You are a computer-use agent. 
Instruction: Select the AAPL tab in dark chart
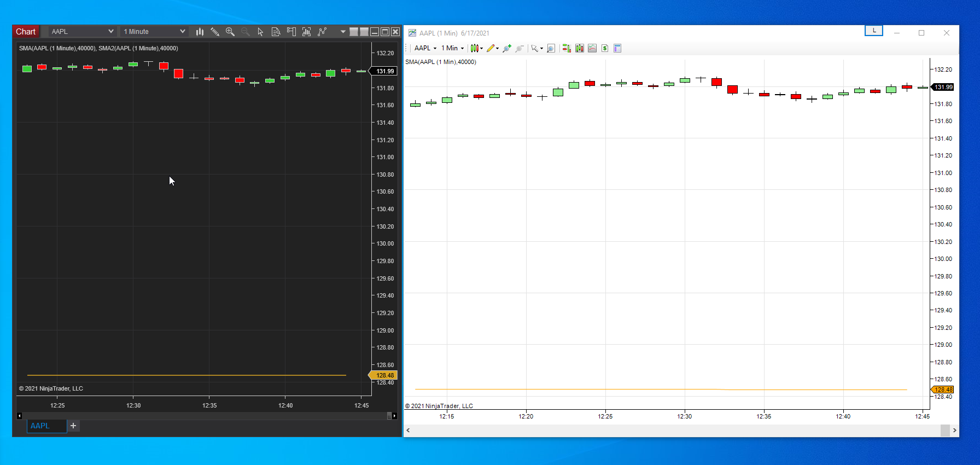(46, 426)
